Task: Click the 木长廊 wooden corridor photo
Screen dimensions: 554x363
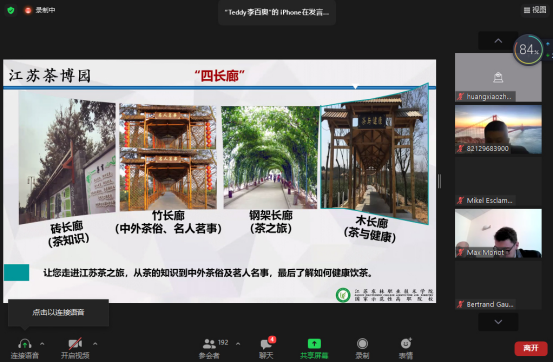Action: click(375, 154)
